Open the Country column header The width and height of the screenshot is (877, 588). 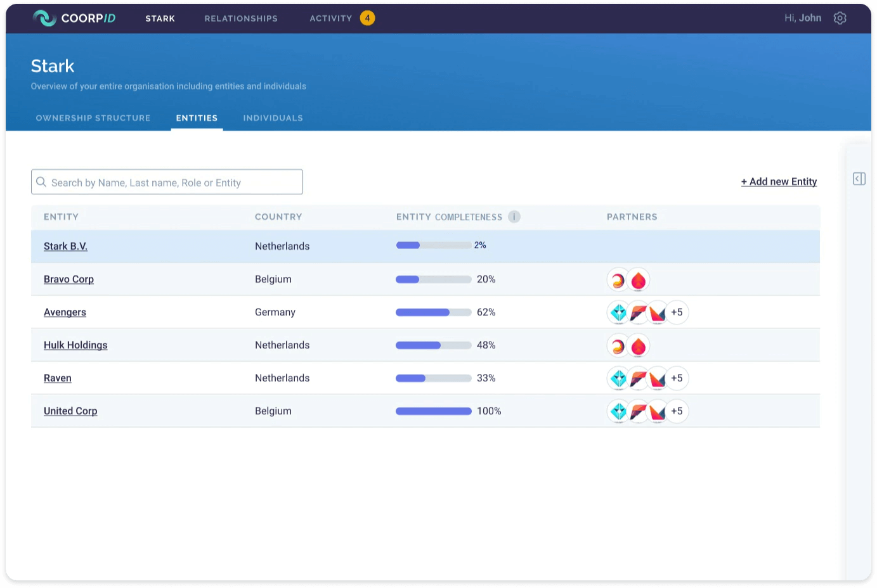click(x=278, y=216)
